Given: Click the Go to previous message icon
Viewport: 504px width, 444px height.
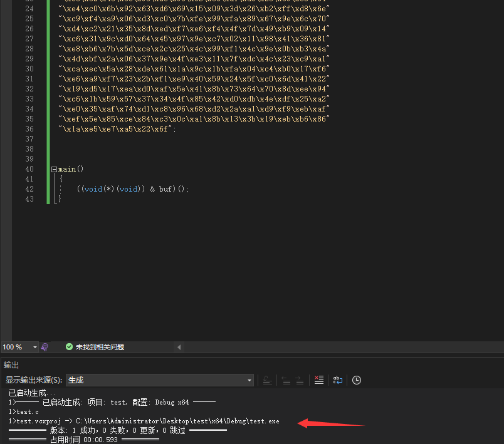Looking at the screenshot, I should [x=286, y=380].
